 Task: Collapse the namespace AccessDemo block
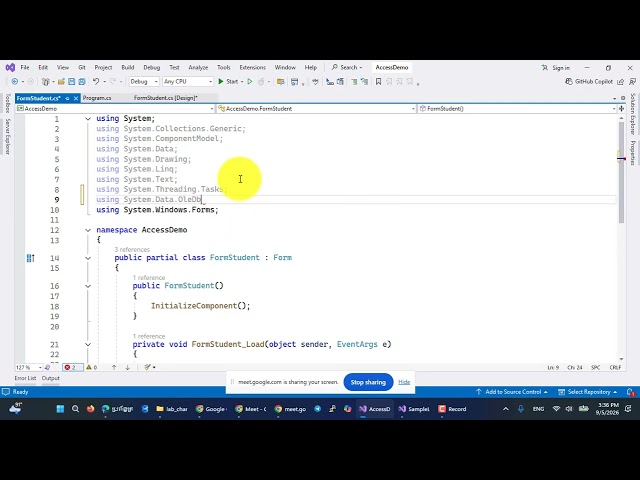88,230
